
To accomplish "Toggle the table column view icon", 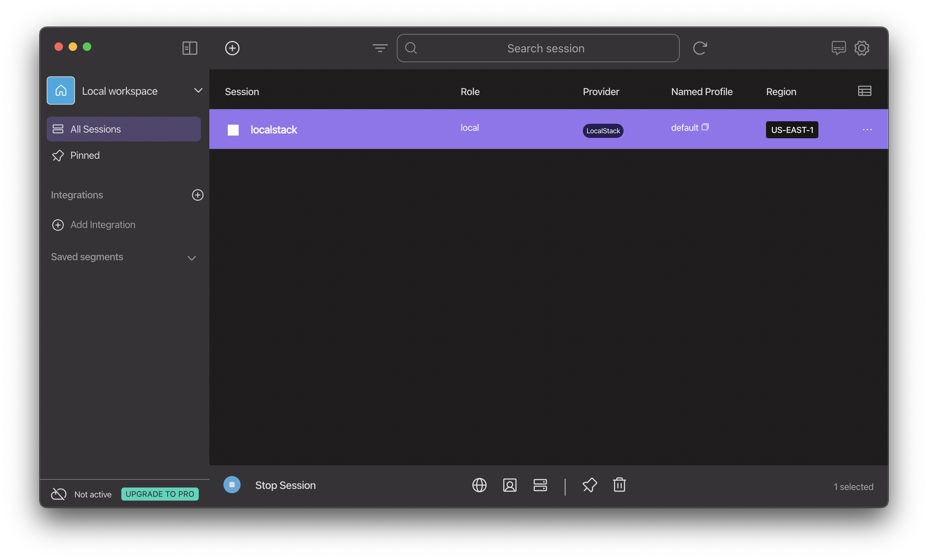I will [864, 91].
